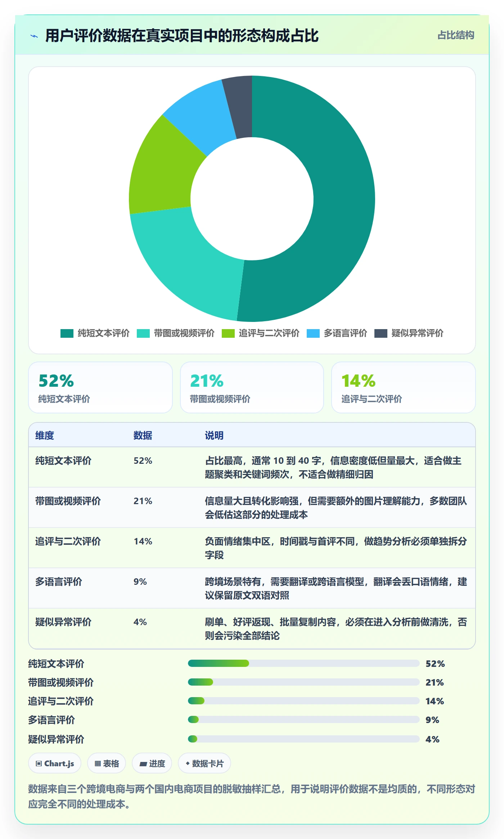Toggle the 疑似异常评价 legend entry under the chart
This screenshot has width=504, height=839.
point(409,333)
